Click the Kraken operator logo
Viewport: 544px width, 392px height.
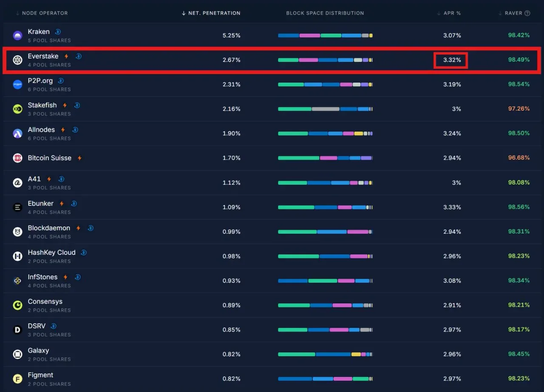click(17, 36)
